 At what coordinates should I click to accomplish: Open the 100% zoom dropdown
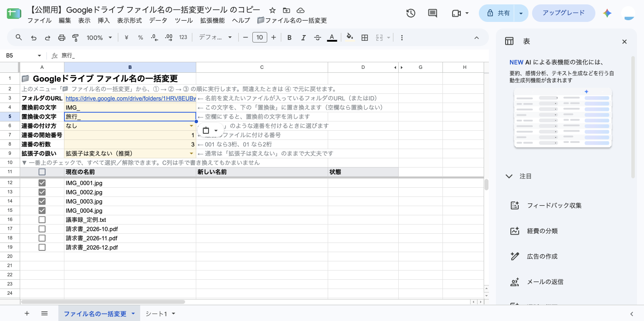99,38
